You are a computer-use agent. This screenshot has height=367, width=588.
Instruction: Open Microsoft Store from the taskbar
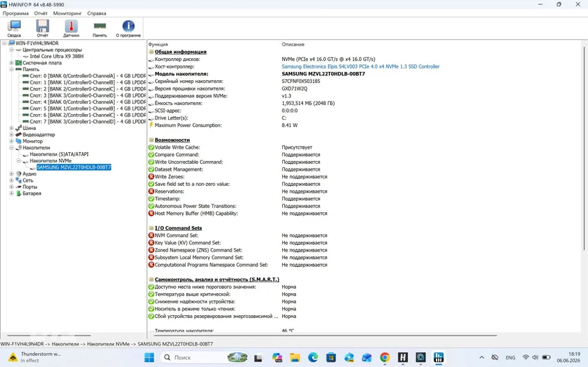tap(331, 357)
